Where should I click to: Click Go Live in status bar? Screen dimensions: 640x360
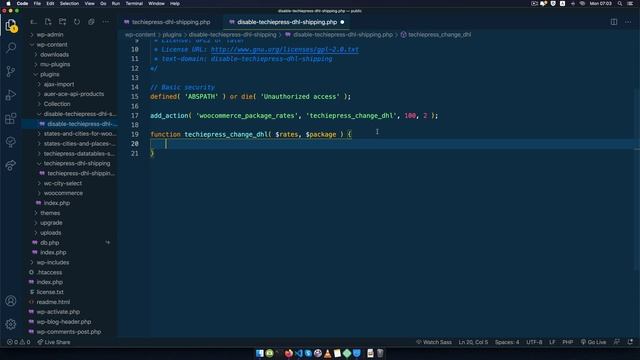(x=593, y=342)
